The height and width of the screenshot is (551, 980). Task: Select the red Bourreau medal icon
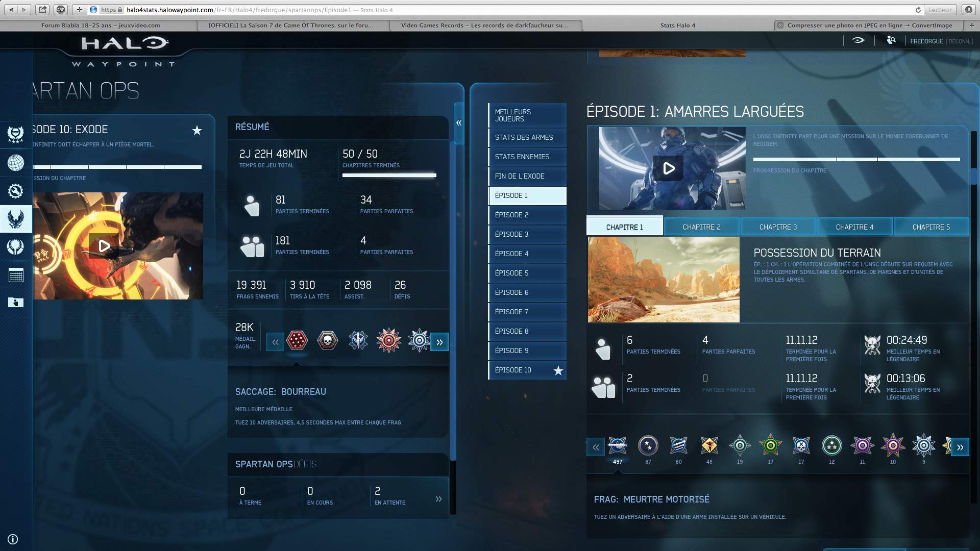297,340
